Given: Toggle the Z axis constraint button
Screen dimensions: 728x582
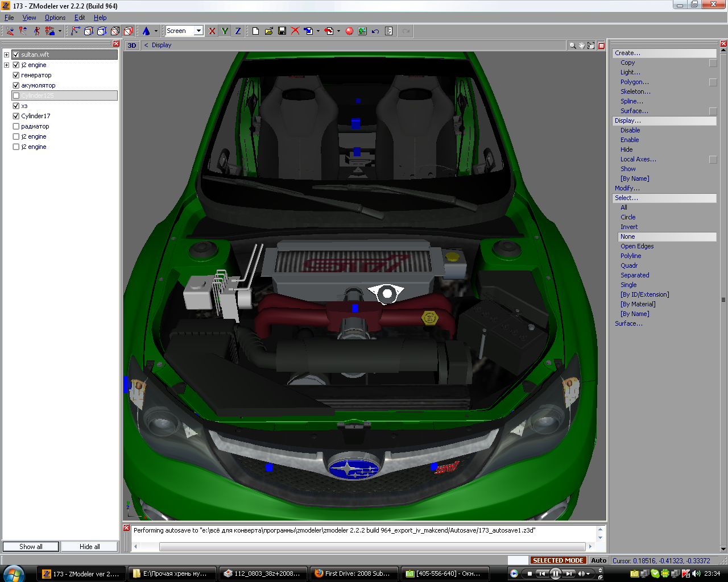Looking at the screenshot, I should [238, 31].
